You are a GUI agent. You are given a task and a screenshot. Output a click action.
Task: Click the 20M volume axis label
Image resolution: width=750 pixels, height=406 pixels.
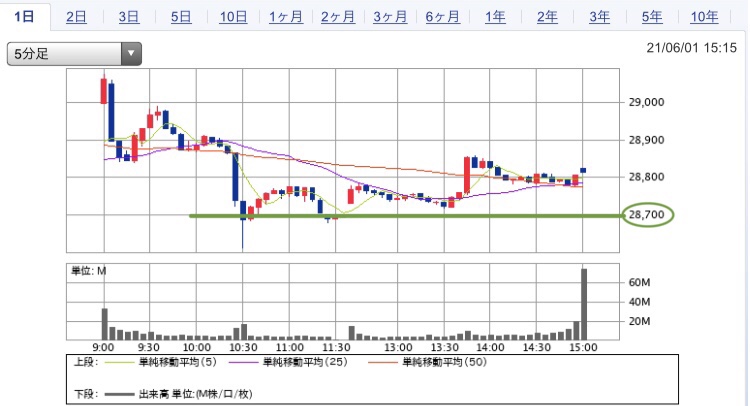coord(640,321)
